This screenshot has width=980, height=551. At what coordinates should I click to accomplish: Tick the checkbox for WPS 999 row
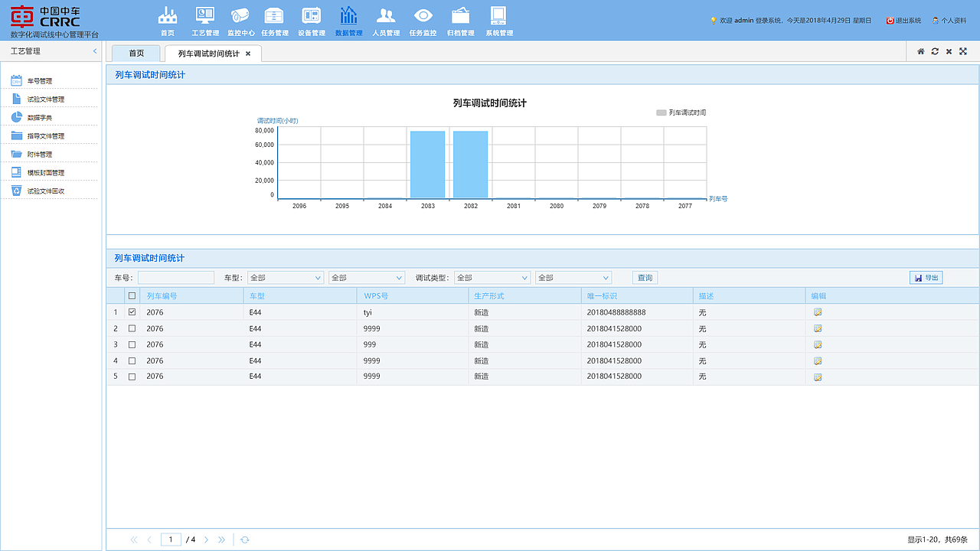point(132,344)
